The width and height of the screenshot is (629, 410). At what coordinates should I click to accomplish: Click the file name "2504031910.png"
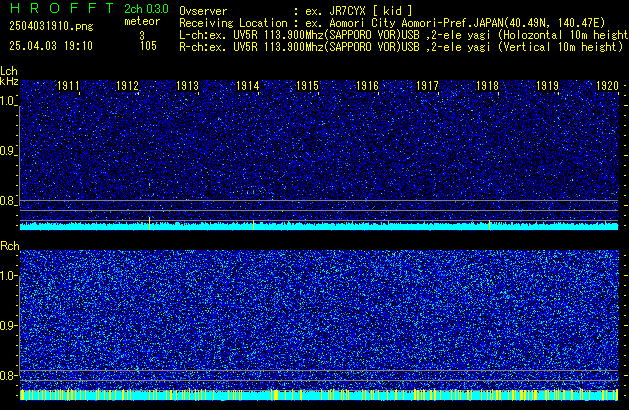51,26
